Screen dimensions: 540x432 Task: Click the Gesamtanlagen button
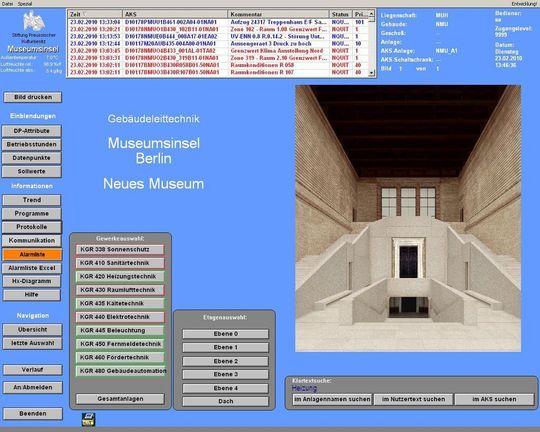(x=120, y=399)
